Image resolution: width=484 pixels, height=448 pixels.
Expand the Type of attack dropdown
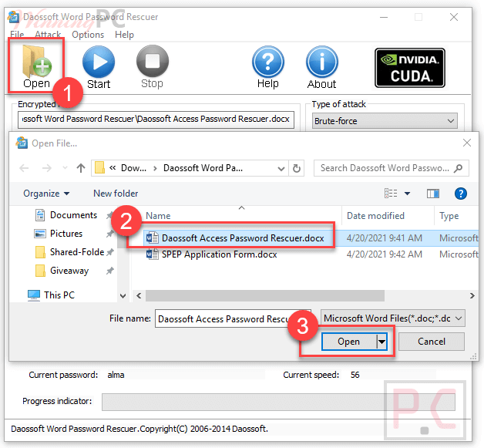click(385, 121)
